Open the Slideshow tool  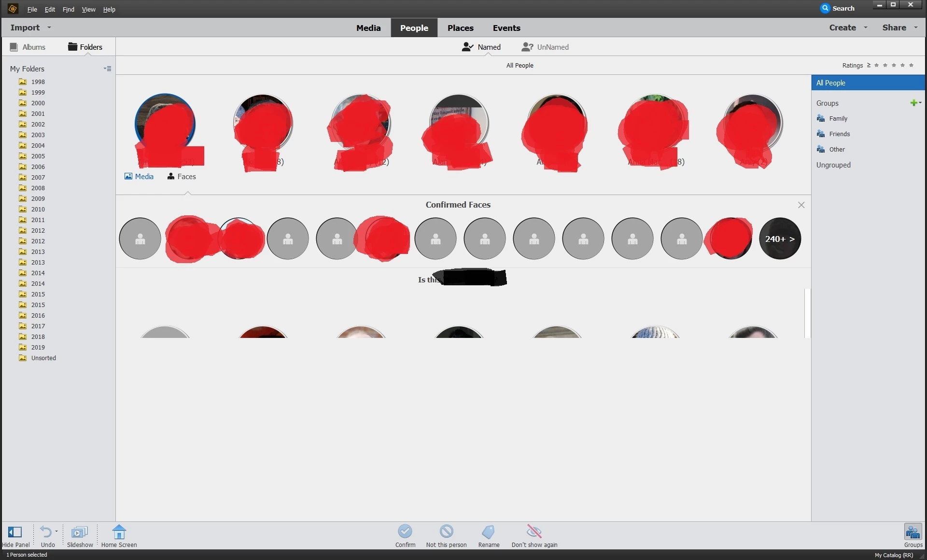tap(80, 532)
